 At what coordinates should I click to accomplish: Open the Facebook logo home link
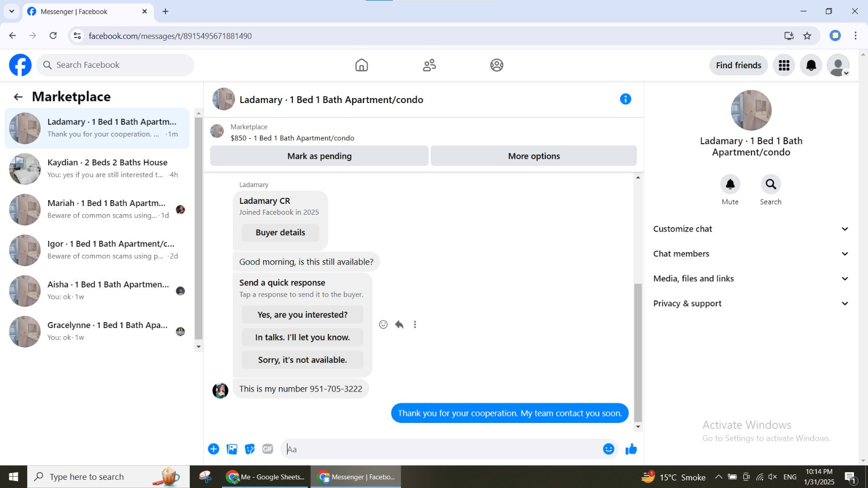tap(20, 65)
